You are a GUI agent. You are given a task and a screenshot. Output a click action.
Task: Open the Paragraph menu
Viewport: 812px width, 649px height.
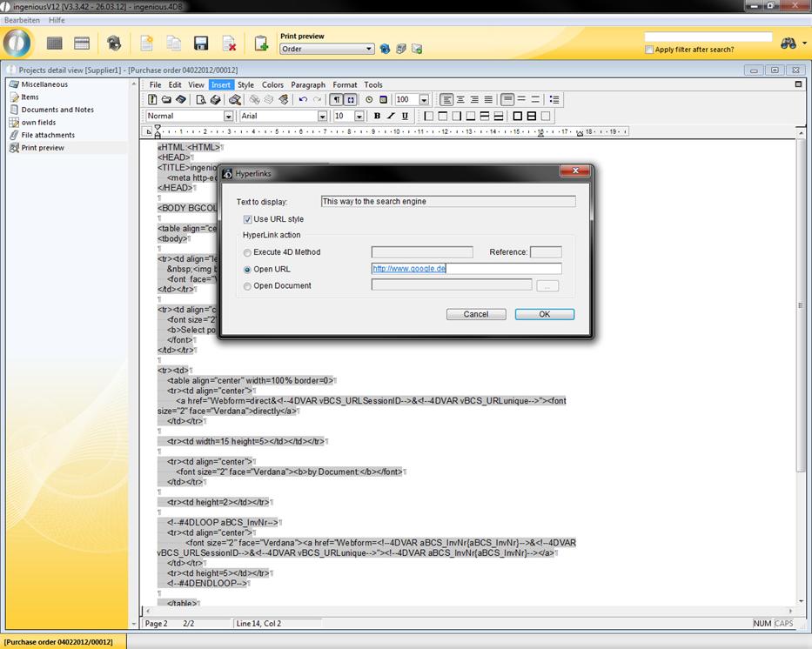pos(308,85)
